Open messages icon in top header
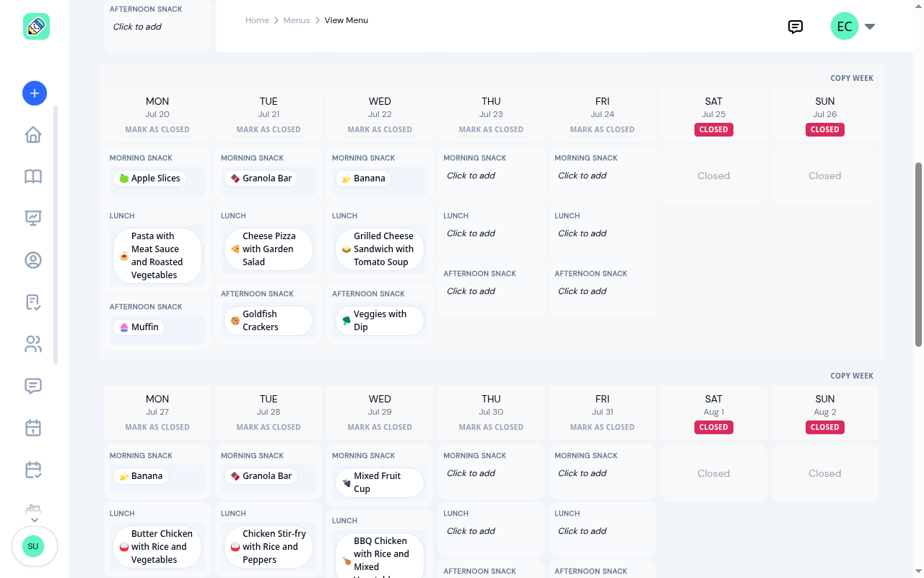 point(796,27)
